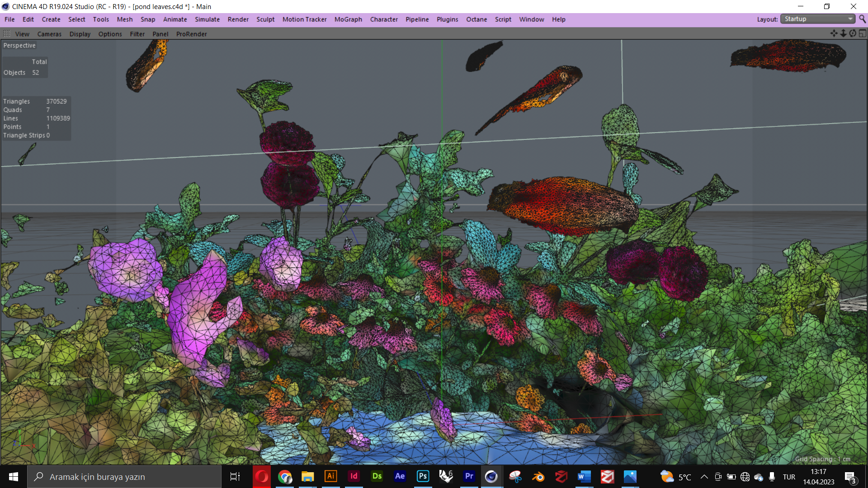Image resolution: width=868 pixels, height=488 pixels.
Task: Switch to Blender in the taskbar
Action: (x=538, y=477)
